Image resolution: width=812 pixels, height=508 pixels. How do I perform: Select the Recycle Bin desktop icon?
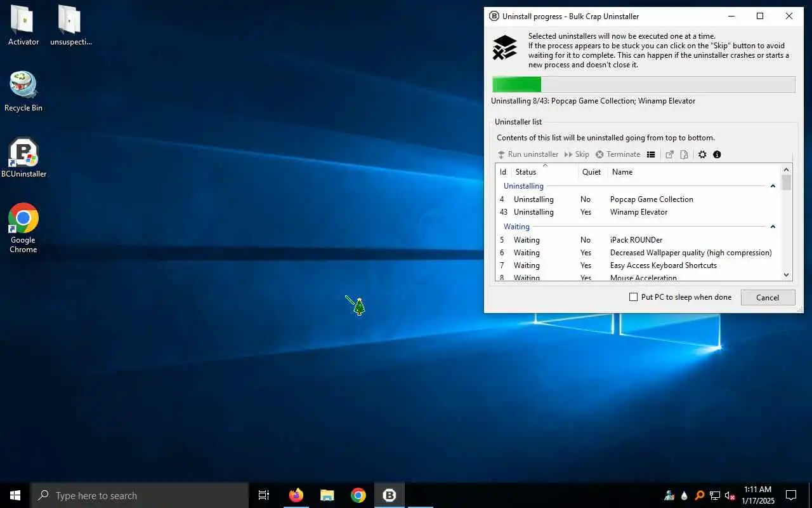[x=23, y=91]
